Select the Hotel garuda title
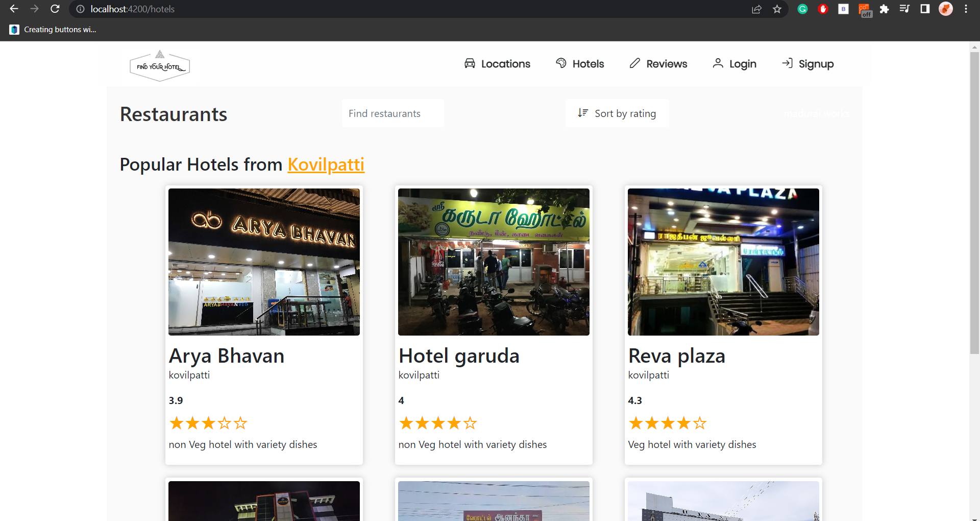Image resolution: width=980 pixels, height=521 pixels. pos(459,356)
